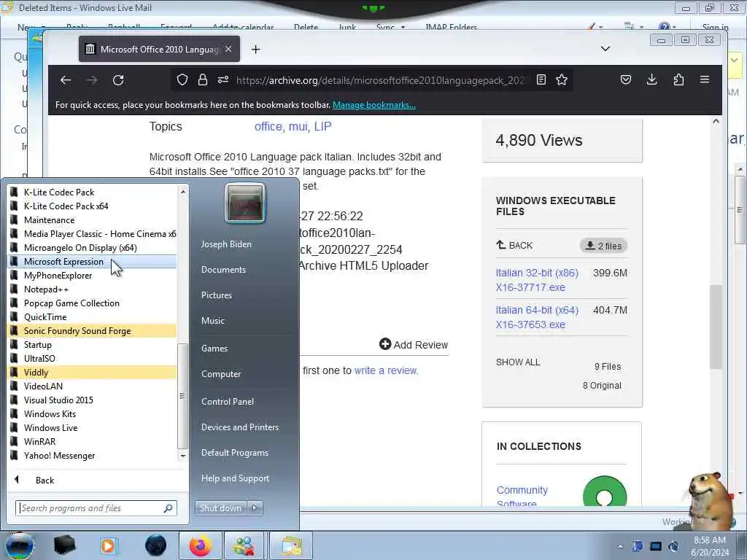The image size is (747, 560).
Task: Click the programs list scroll-up arrow
Action: tap(182, 192)
